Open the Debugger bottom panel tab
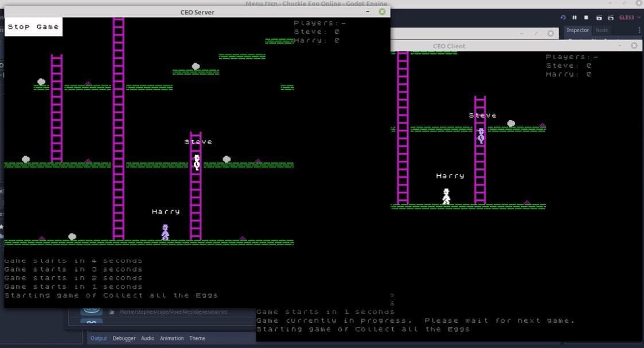 click(x=124, y=338)
